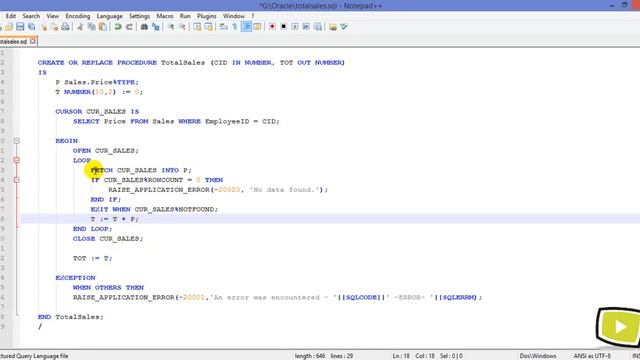The image size is (640, 360).
Task: Toggle Show All Characters pilcrow icon
Action: [235, 27]
